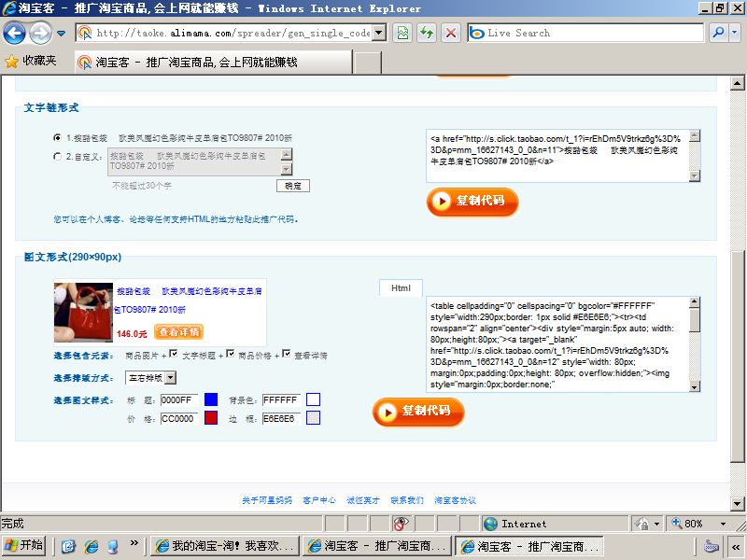Toggle the 文字标题 checkbox
This screenshot has height=560, width=747.
[x=174, y=354]
